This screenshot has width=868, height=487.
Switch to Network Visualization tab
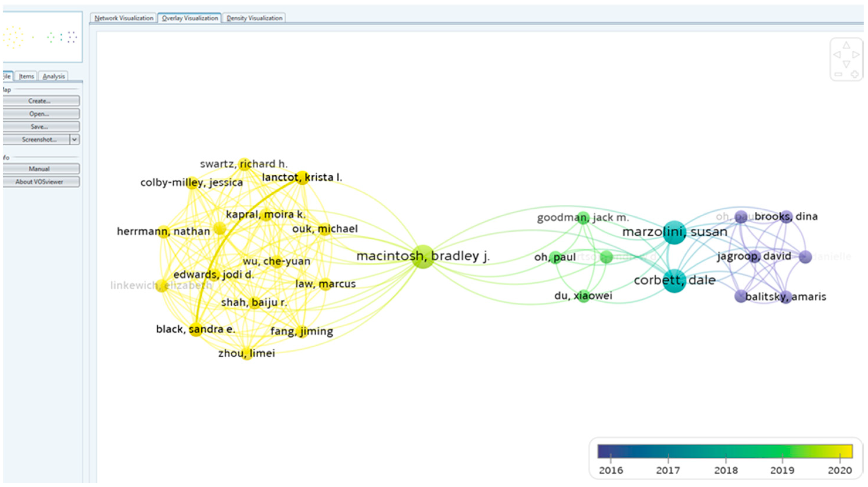pyautogui.click(x=124, y=18)
